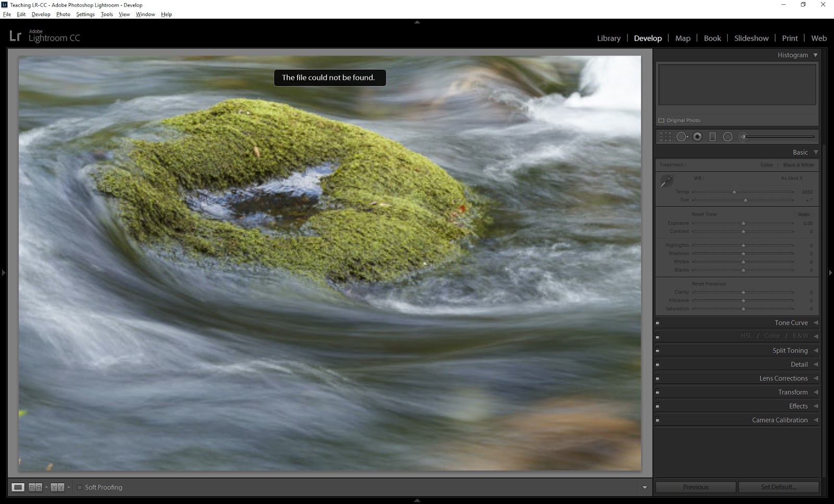This screenshot has width=834, height=504.
Task: Select the Radial Filter tool
Action: (728, 137)
